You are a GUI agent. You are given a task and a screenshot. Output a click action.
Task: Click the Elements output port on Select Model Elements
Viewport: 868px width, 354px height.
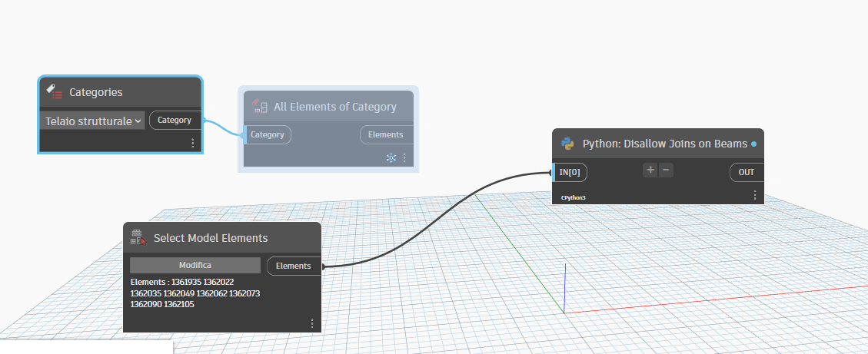point(294,266)
